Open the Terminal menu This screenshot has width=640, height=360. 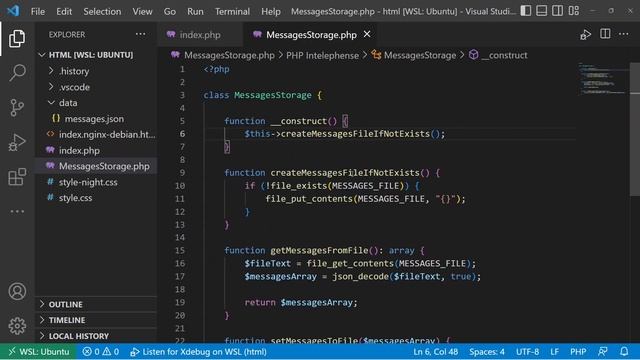click(x=232, y=11)
